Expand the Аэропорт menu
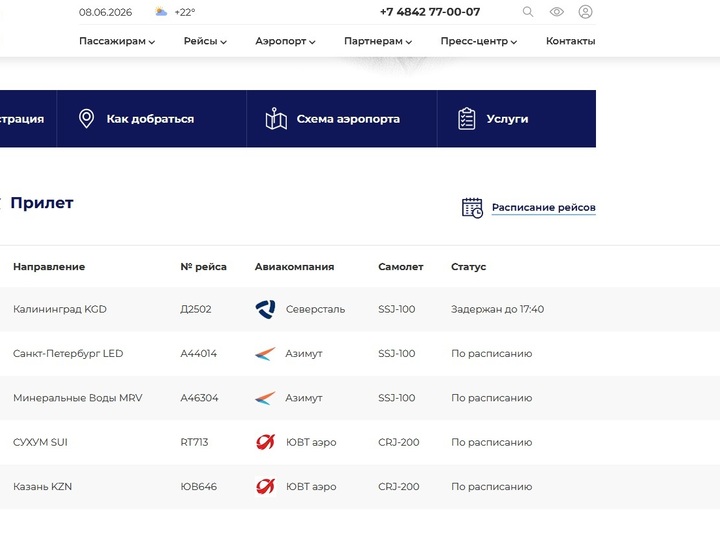The image size is (720, 552). 285,41
